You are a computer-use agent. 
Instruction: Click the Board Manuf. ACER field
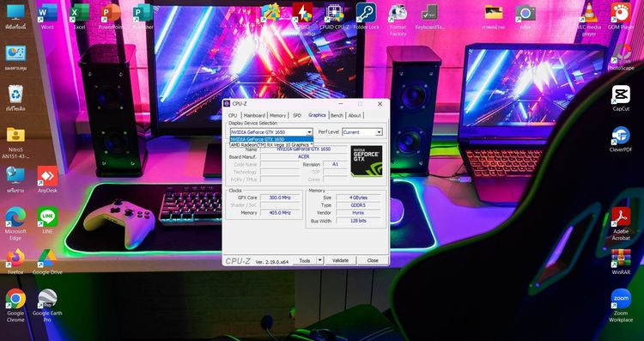(304, 156)
